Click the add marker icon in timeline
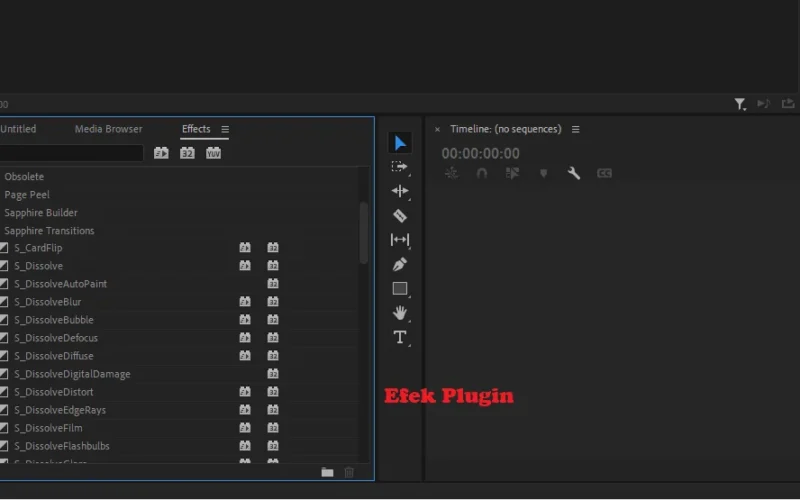This screenshot has height=500, width=800. click(543, 173)
